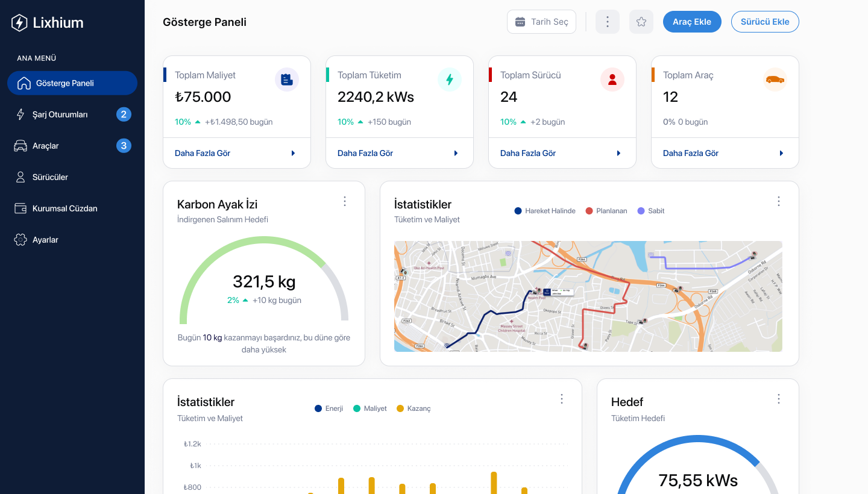The height and width of the screenshot is (494, 868).
Task: Click the 2240,2 kWs consumption value
Action: pos(376,97)
